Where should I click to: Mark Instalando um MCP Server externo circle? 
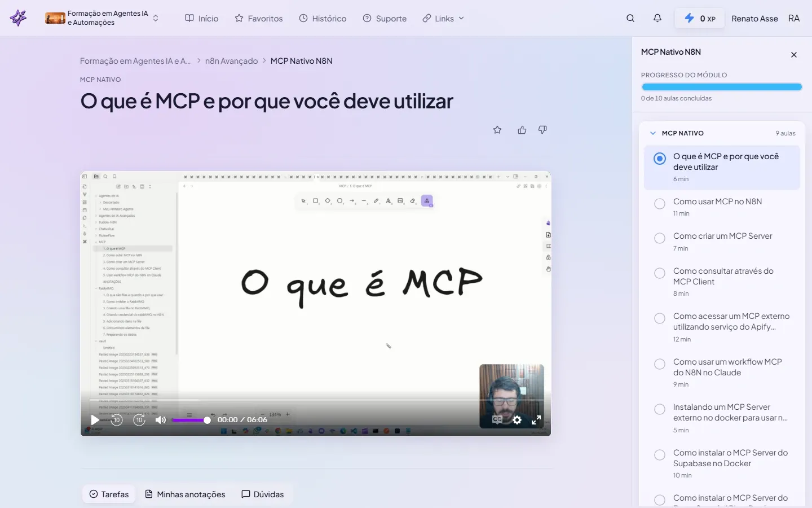(660, 409)
